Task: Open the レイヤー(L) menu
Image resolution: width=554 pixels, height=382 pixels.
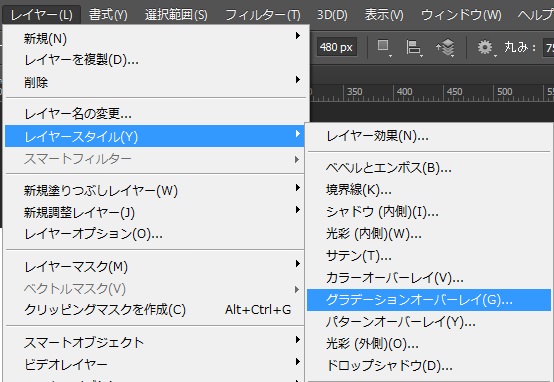Action: pyautogui.click(x=41, y=15)
